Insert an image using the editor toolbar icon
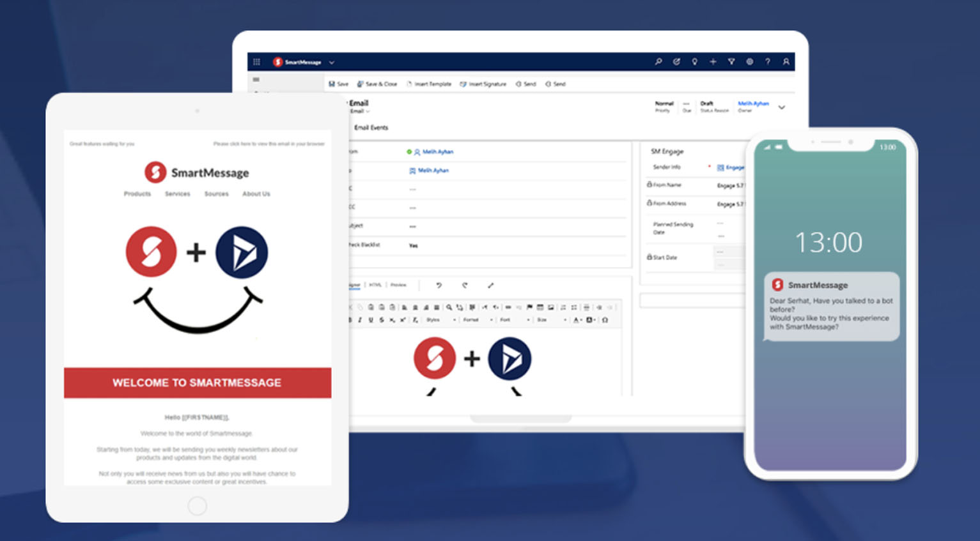This screenshot has height=541, width=980. [551, 307]
